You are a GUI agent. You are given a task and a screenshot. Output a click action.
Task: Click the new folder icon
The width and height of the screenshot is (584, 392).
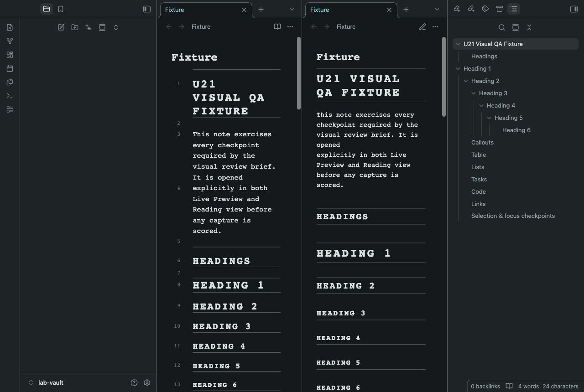[x=75, y=27]
